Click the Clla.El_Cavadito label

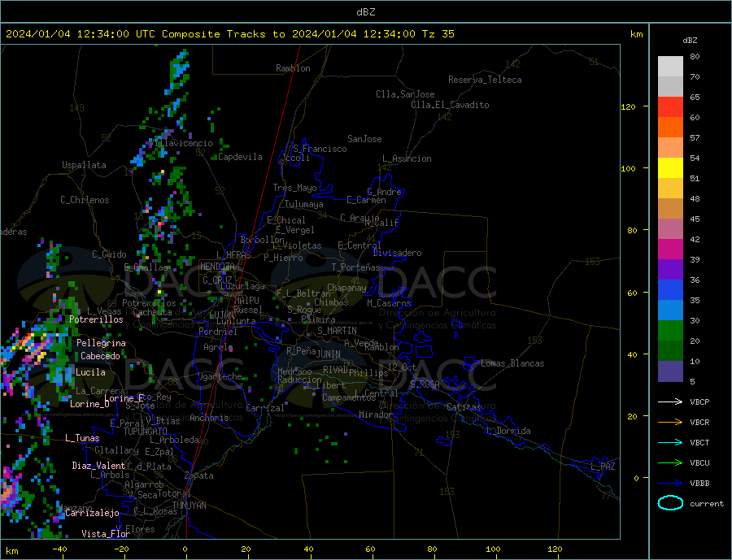click(450, 105)
